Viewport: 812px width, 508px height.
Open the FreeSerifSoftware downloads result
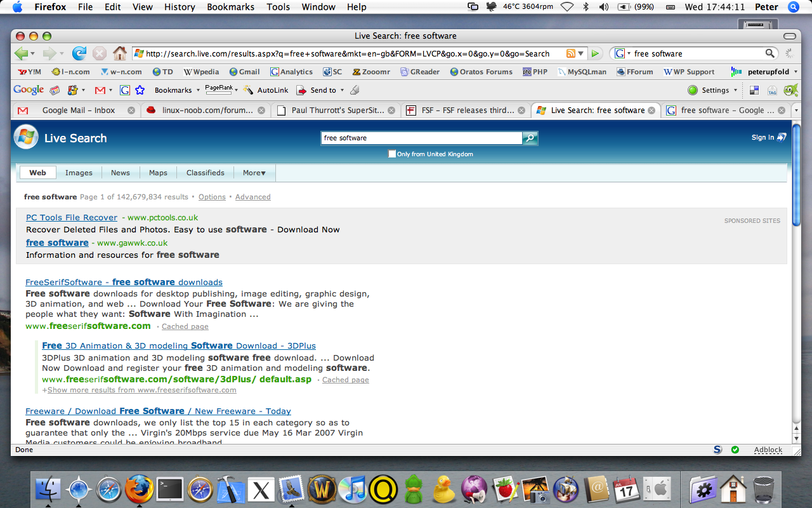(124, 282)
